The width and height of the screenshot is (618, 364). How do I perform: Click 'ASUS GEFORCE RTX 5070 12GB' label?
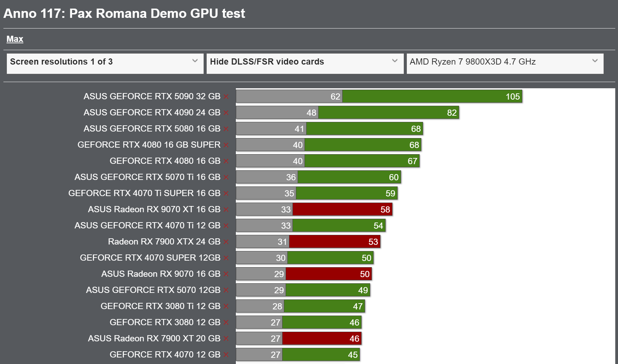tap(153, 290)
